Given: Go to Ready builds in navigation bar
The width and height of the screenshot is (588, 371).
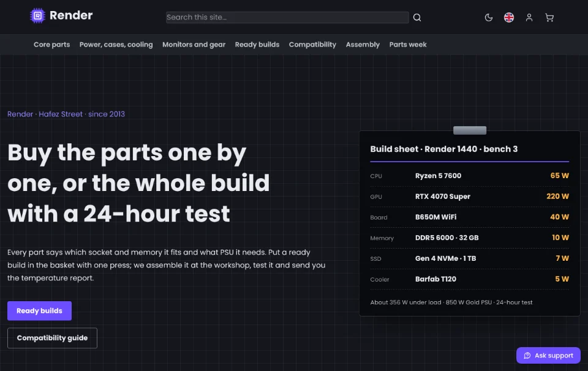Looking at the screenshot, I should (x=257, y=45).
